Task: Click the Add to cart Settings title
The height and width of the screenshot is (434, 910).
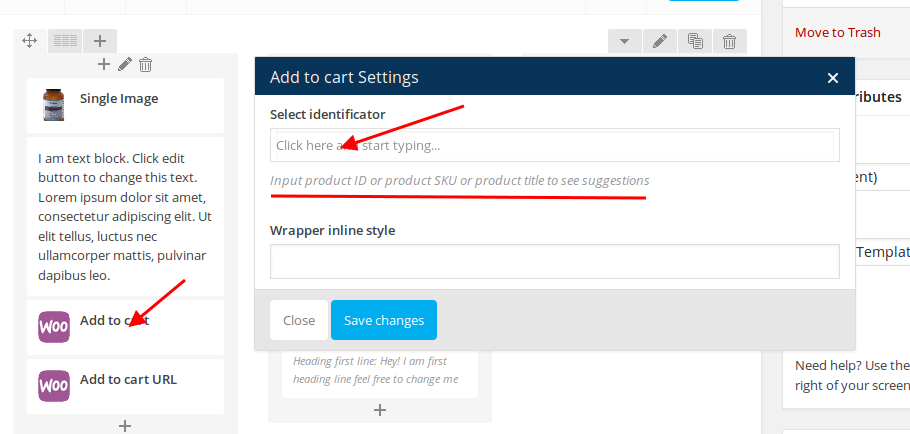Action: [x=344, y=77]
